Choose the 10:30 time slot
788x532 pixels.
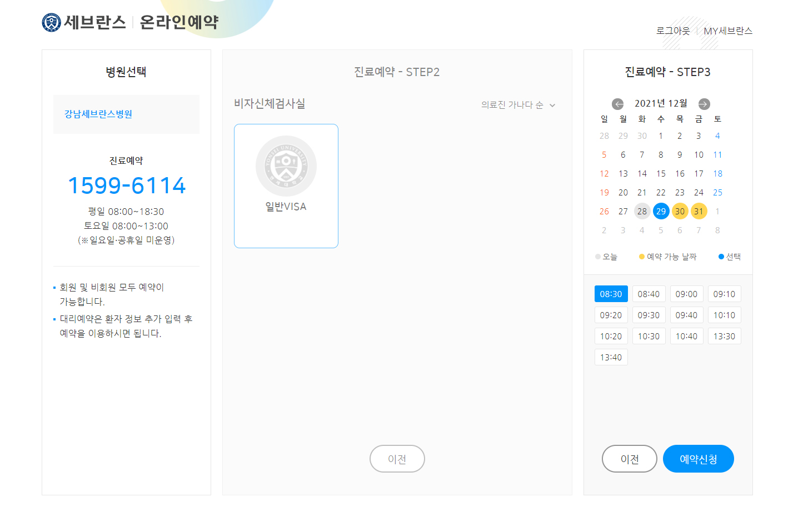649,336
